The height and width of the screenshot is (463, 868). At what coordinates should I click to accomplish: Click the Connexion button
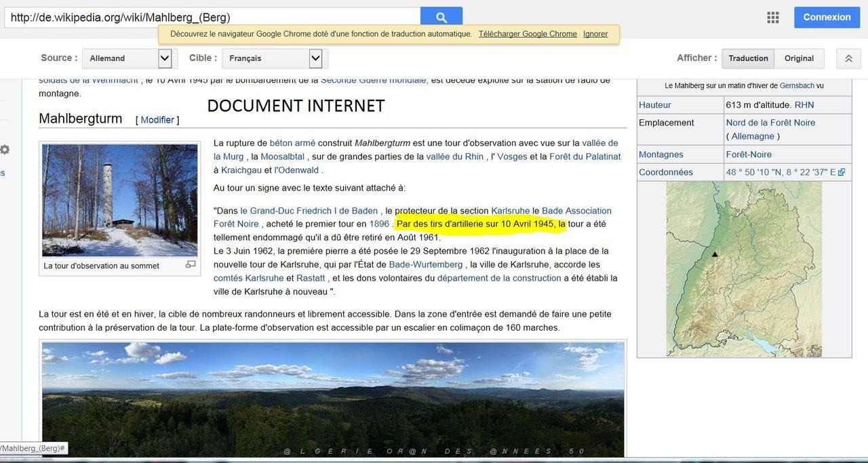click(x=827, y=18)
